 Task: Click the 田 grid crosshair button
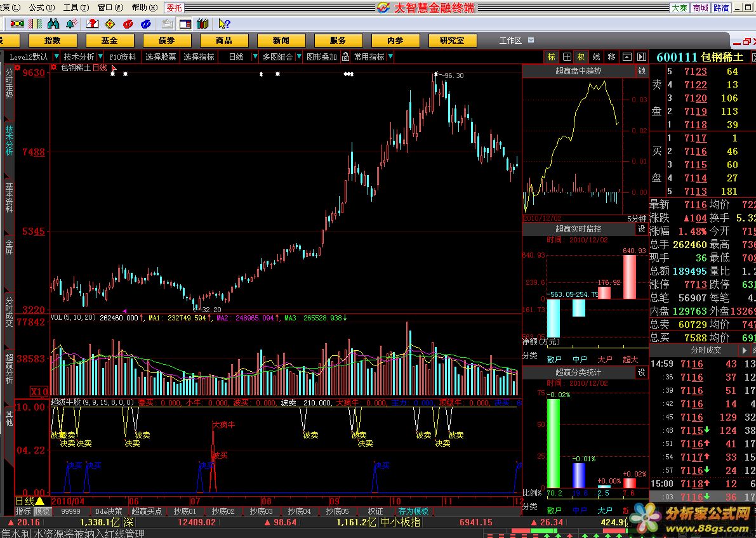pyautogui.click(x=566, y=57)
